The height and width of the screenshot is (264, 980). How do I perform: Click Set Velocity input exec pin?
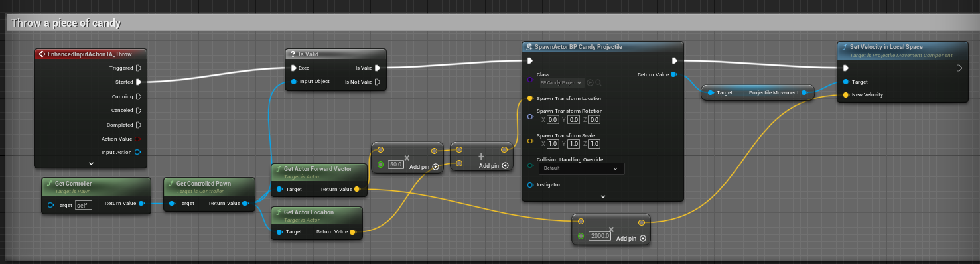click(x=845, y=68)
